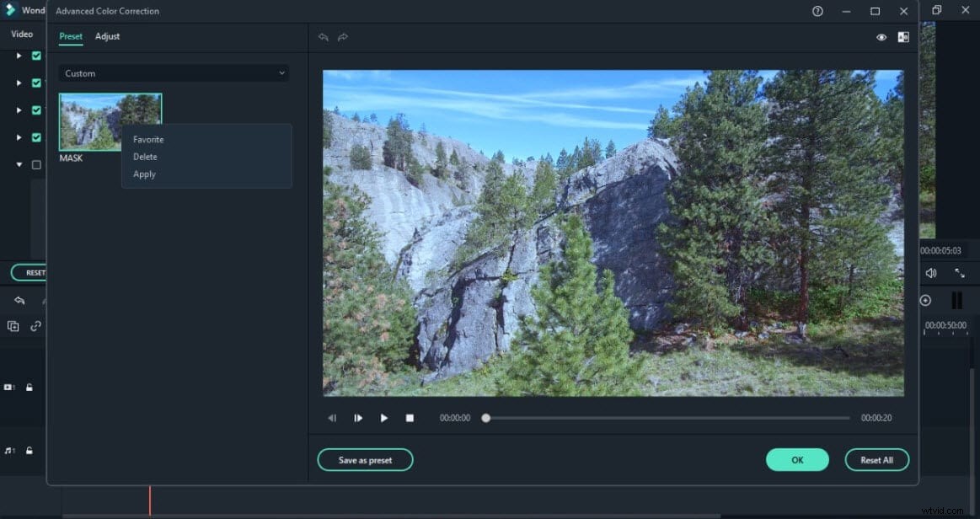
Task: Toggle the before/after eye comparison view
Action: 881,37
